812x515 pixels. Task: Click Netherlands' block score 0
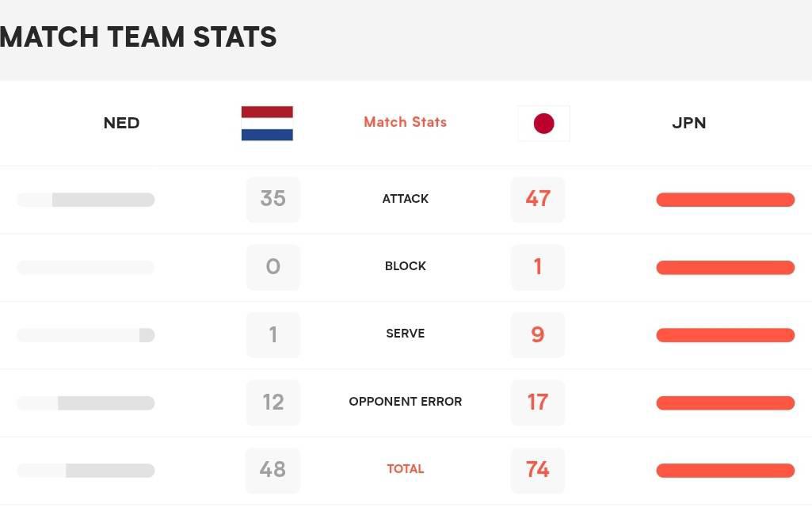point(273,267)
